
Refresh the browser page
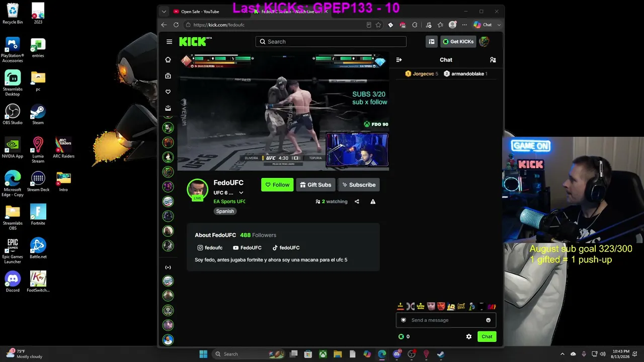click(x=176, y=25)
